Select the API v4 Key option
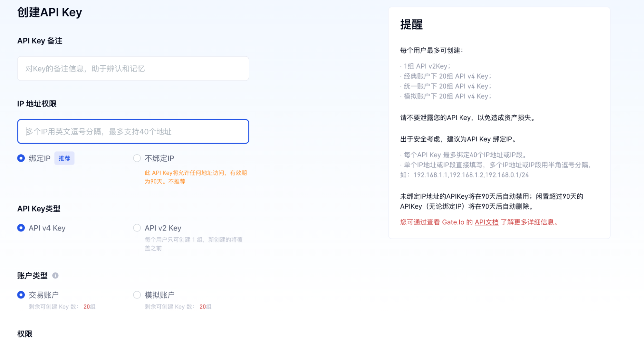This screenshot has height=348, width=644. pyautogui.click(x=21, y=228)
